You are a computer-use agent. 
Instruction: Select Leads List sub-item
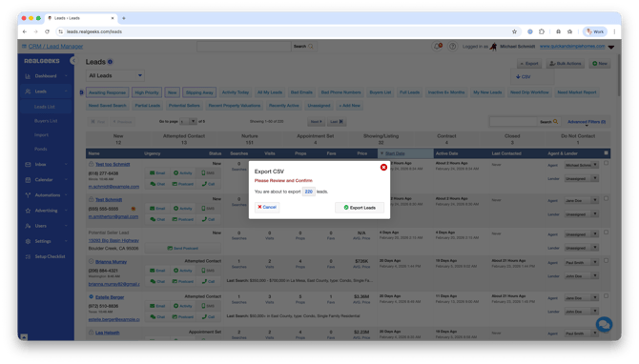point(45,107)
